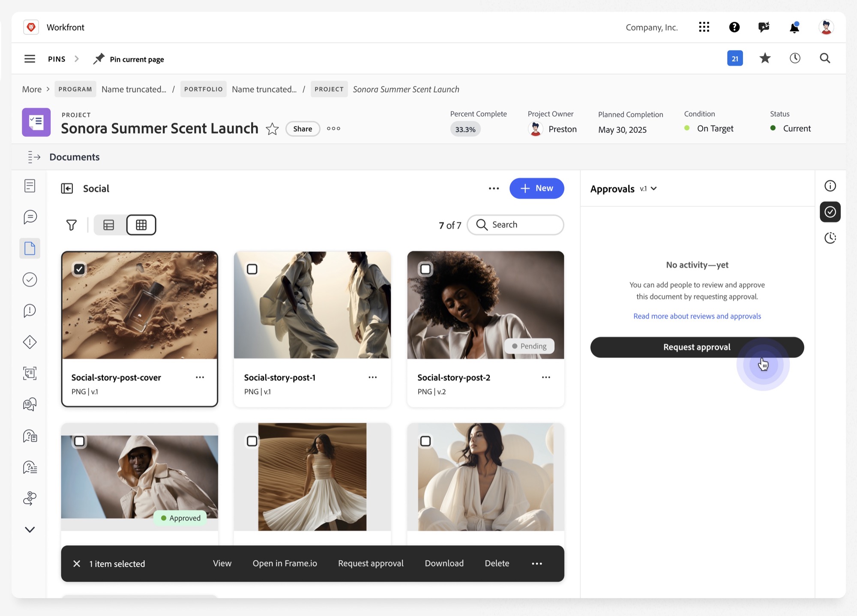Open the version history clock icon

tap(830, 238)
